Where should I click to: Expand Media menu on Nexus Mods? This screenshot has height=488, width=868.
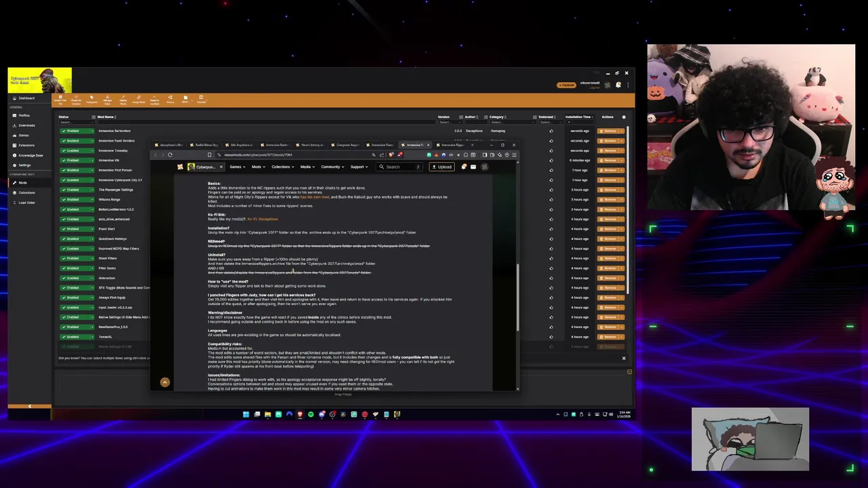click(307, 167)
